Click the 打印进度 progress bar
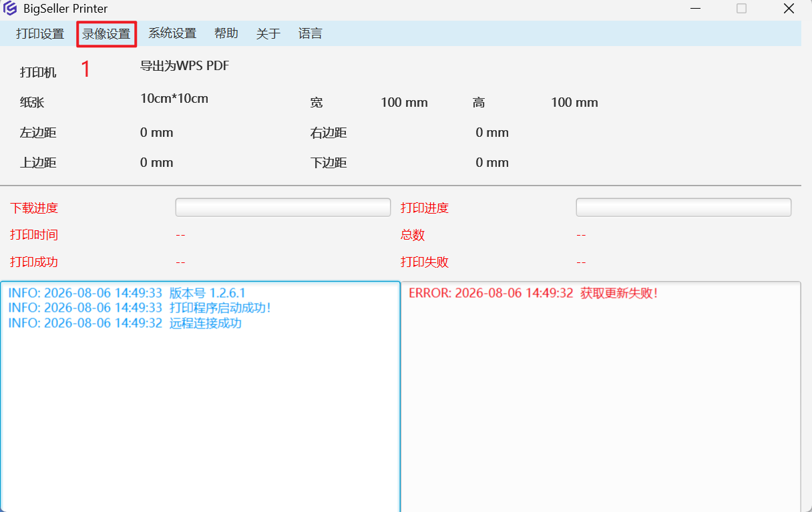Viewport: 812px width, 512px height. tap(684, 207)
